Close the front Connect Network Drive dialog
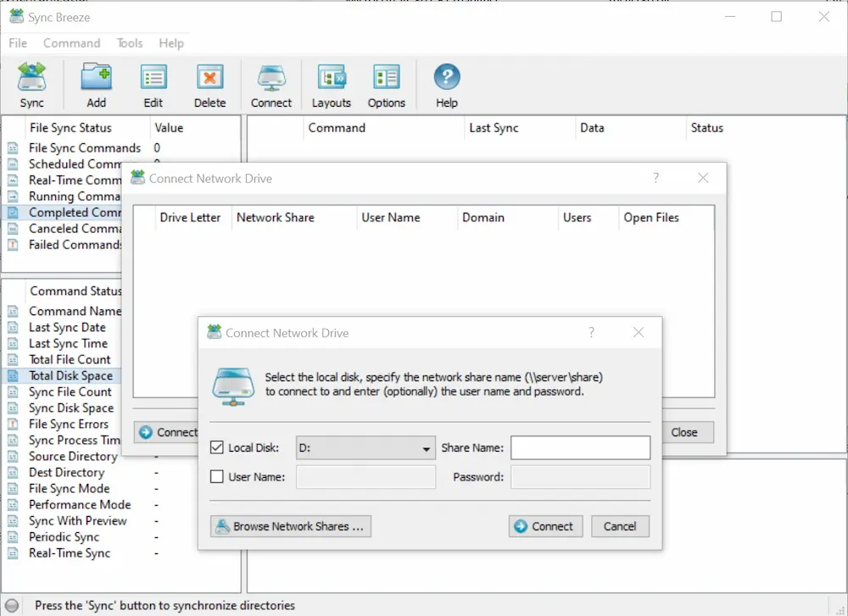Screen dimensions: 848x616 pos(639,332)
